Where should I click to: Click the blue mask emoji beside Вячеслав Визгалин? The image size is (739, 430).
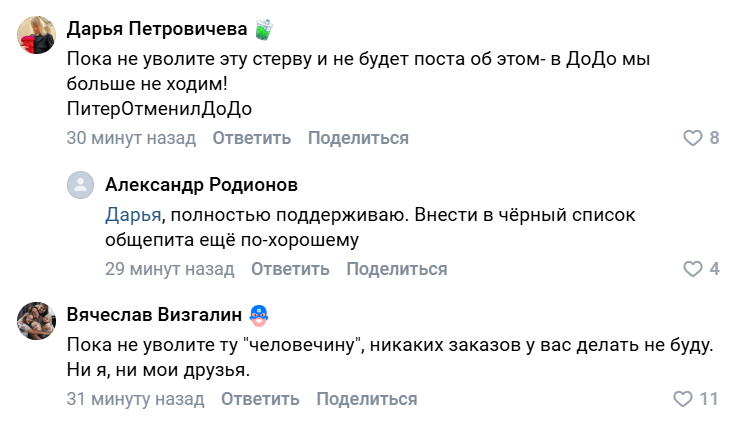pos(259,315)
